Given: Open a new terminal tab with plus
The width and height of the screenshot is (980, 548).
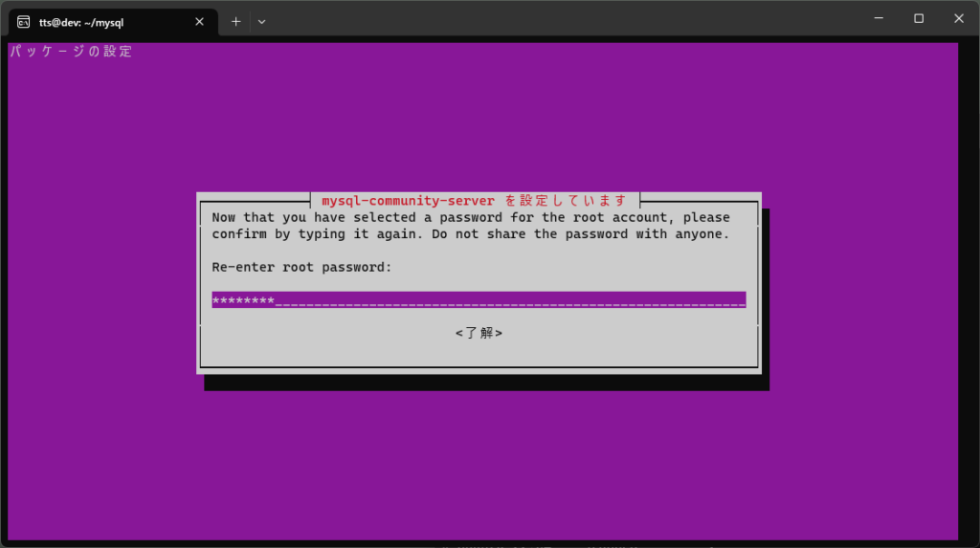Looking at the screenshot, I should (x=235, y=22).
